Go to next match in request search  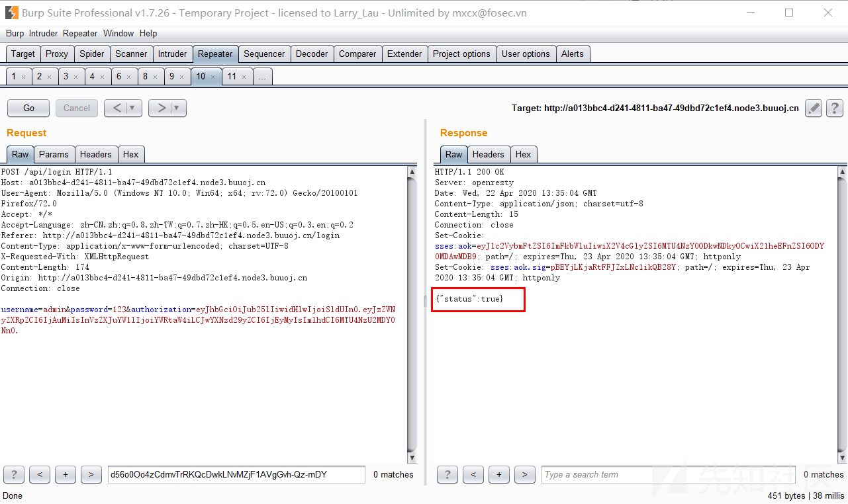pyautogui.click(x=91, y=474)
